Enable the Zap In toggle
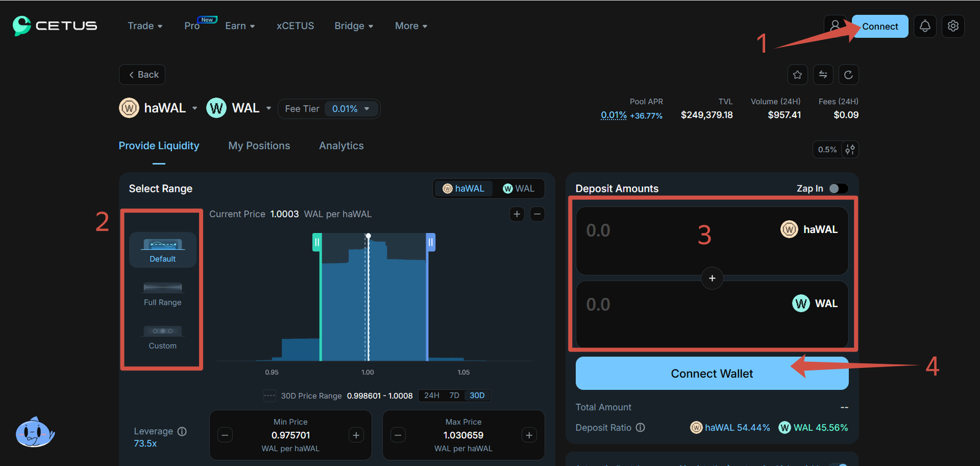 (838, 188)
